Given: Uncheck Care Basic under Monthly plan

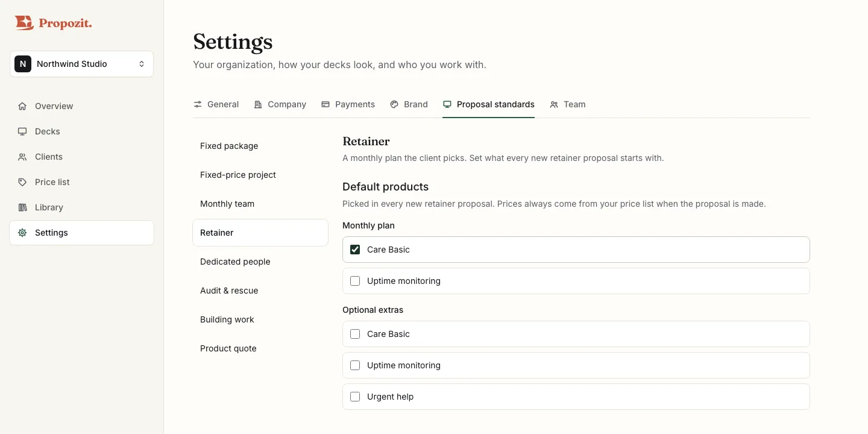Looking at the screenshot, I should click(x=355, y=250).
